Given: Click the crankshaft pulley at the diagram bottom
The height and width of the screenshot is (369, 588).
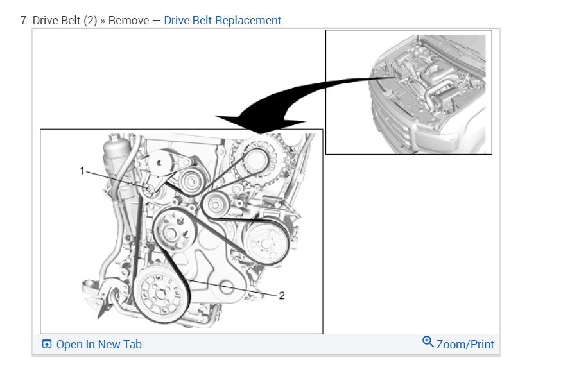Looking at the screenshot, I should pyautogui.click(x=162, y=294).
